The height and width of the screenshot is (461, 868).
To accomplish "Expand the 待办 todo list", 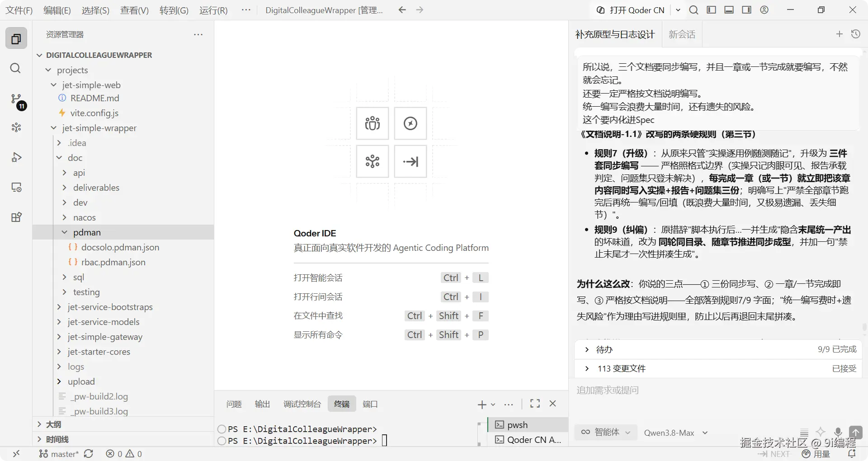I will point(718,349).
